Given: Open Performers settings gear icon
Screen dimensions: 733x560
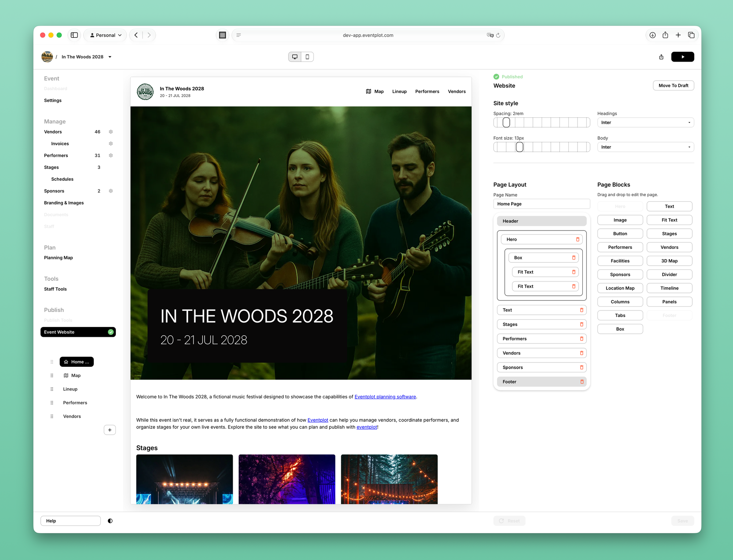Looking at the screenshot, I should click(x=111, y=155).
